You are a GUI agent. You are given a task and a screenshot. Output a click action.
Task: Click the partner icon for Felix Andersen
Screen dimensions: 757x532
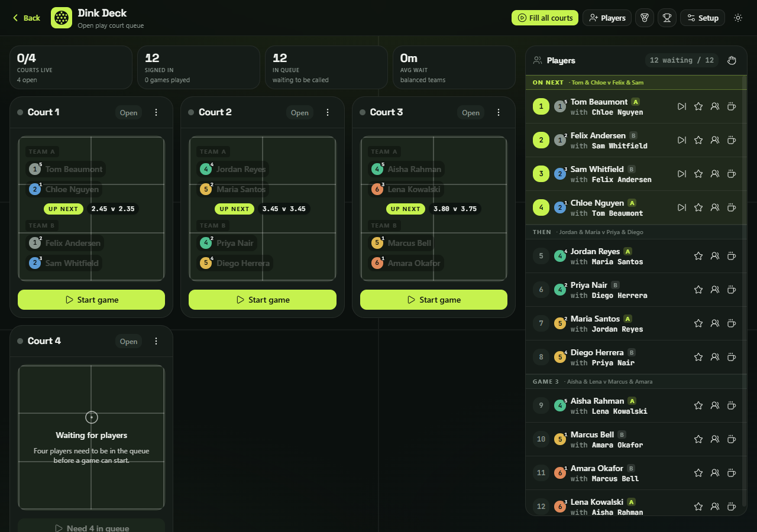click(715, 140)
